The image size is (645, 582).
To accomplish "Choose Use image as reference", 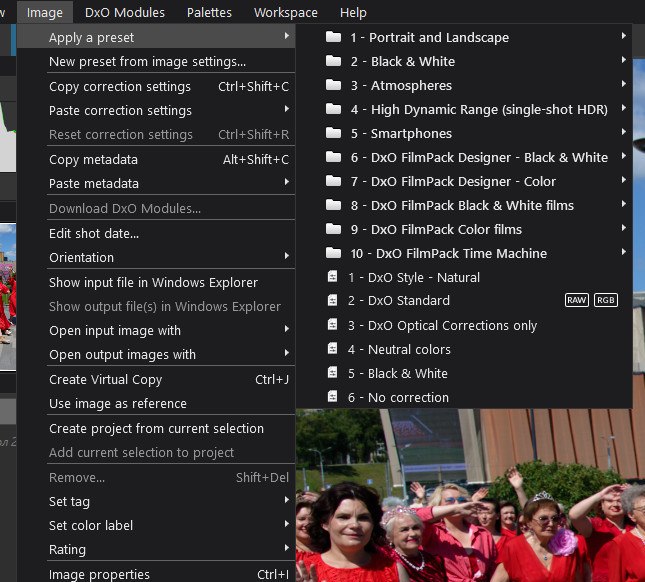I will [156, 403].
